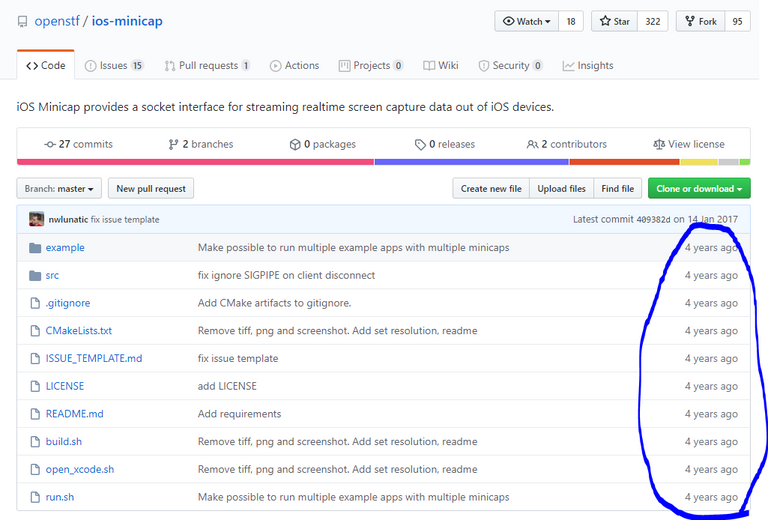
Task: Click the packages box icon
Action: [295, 144]
